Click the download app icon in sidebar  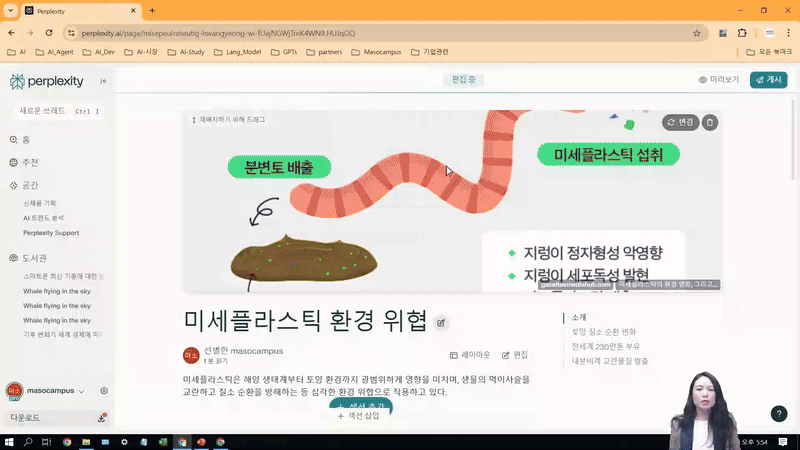tap(101, 418)
